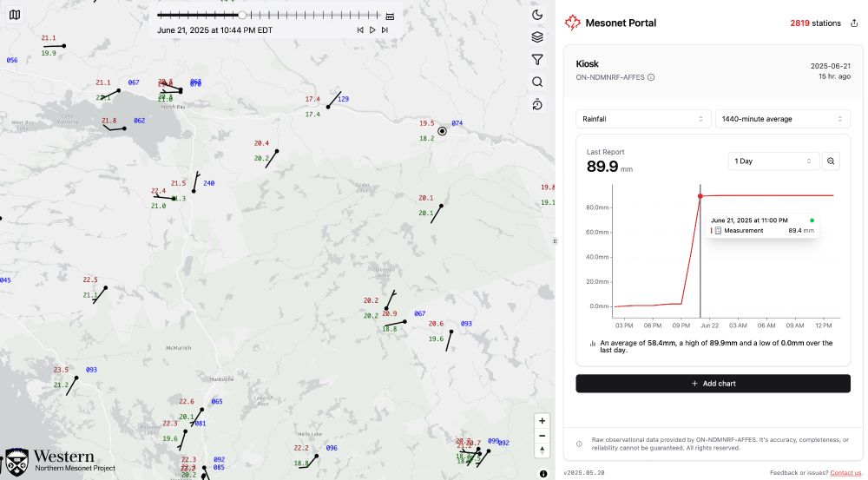Click the 'June 21, 2025 at 10:44 PM EDT' timestamp
Viewport: 868px width, 480px height.
214,30
